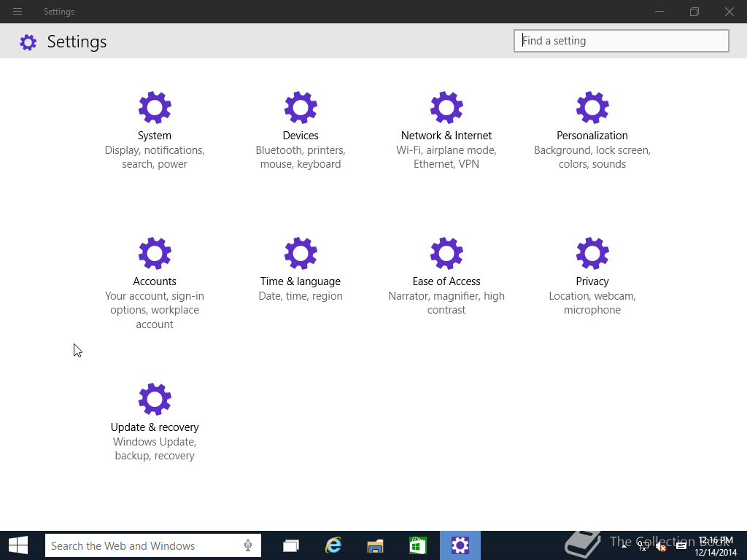Open the Devices gear icon
747x560 pixels.
(x=301, y=108)
